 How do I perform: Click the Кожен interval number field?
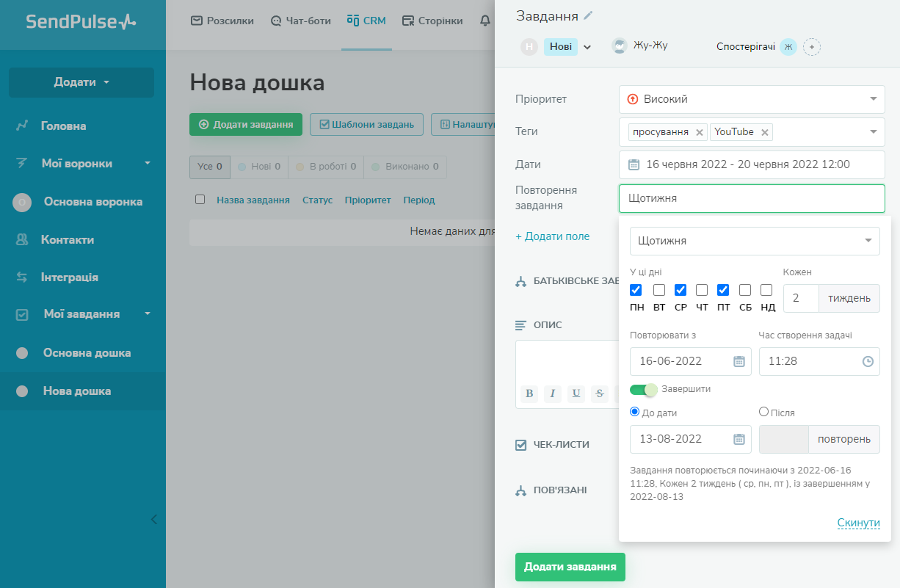[801, 298]
